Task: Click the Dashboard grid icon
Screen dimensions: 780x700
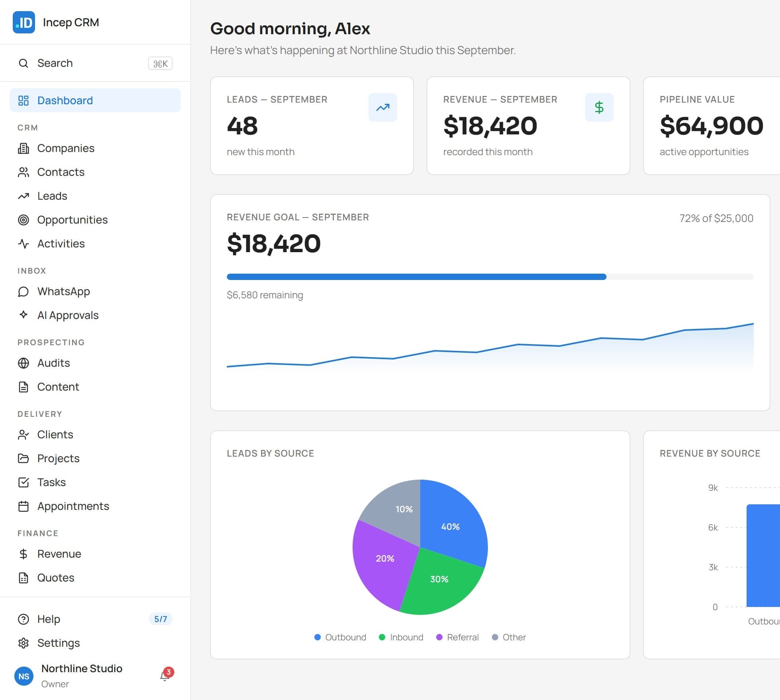Action: pyautogui.click(x=23, y=101)
